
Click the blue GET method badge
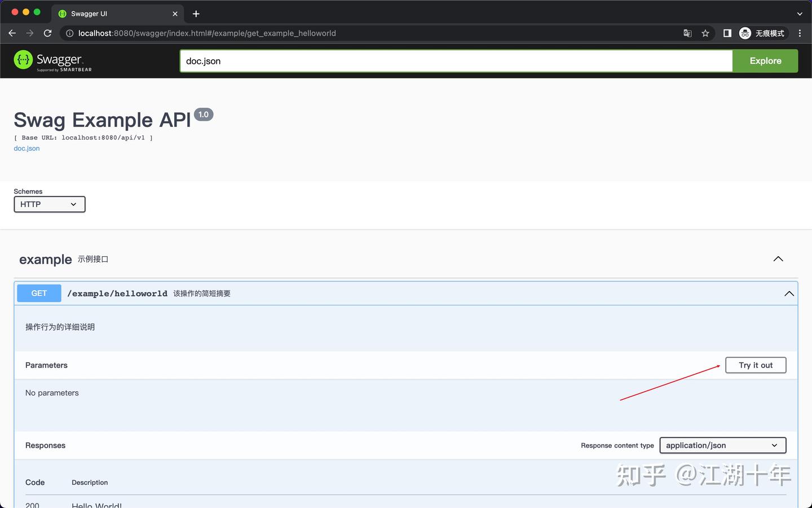click(38, 293)
